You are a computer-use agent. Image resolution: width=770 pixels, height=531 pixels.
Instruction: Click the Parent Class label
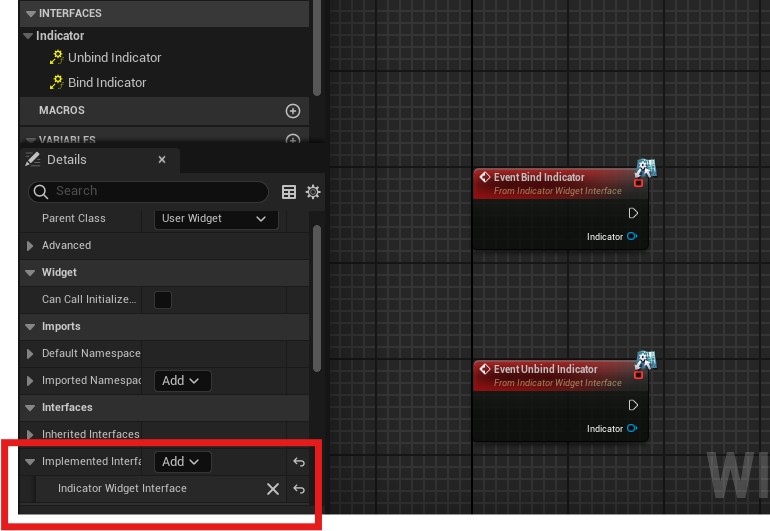tap(74, 219)
